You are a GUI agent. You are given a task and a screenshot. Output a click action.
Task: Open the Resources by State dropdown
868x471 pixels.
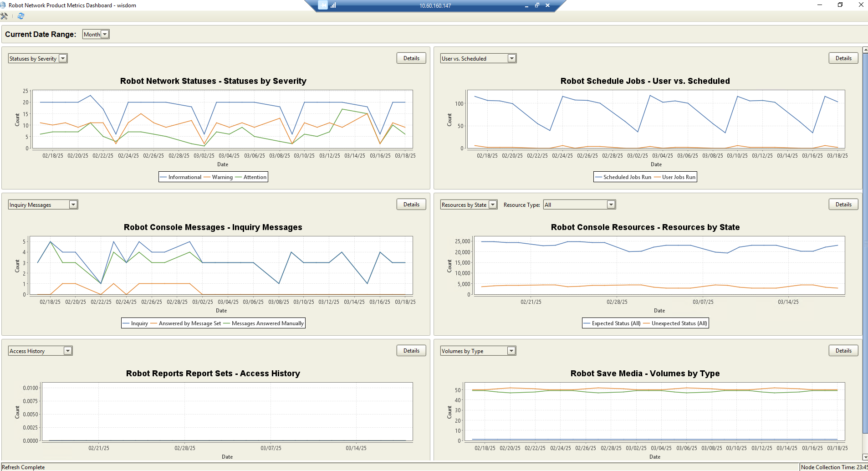click(469, 205)
